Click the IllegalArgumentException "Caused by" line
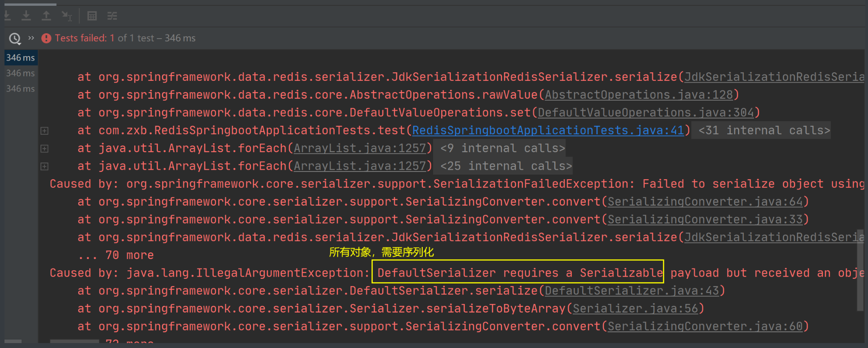This screenshot has height=348, width=868. coord(457,273)
